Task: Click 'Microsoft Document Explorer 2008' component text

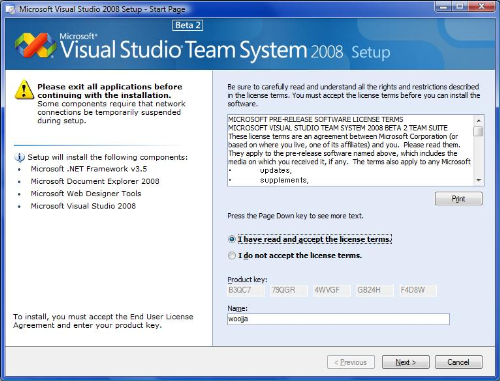Action: tap(95, 181)
